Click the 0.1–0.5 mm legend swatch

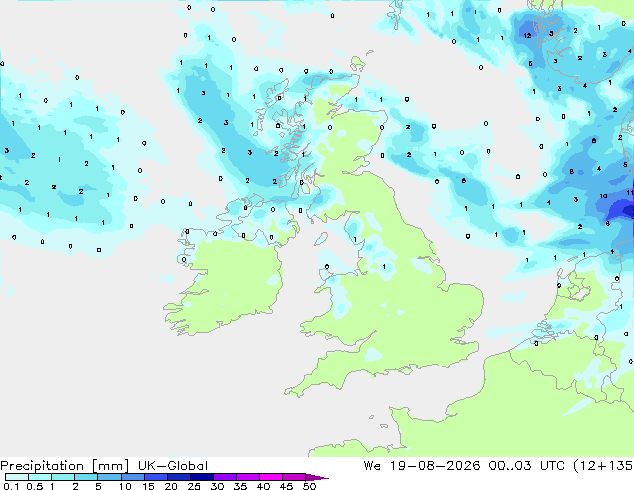(17, 477)
